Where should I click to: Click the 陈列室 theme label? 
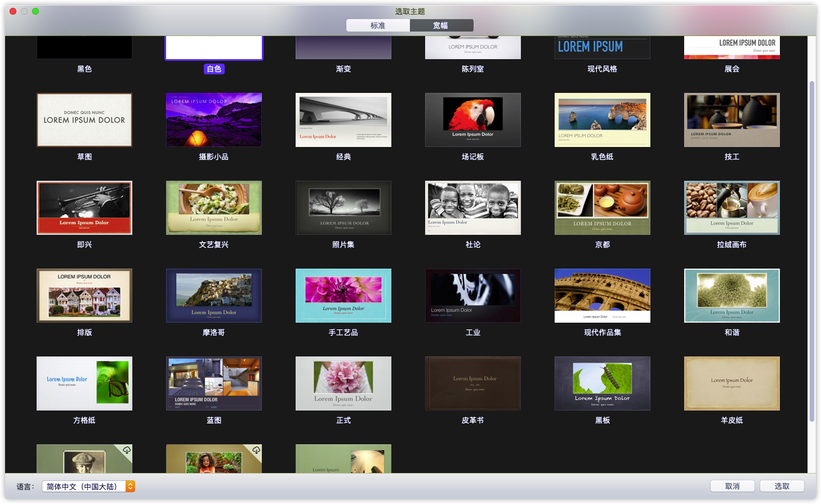(x=473, y=69)
